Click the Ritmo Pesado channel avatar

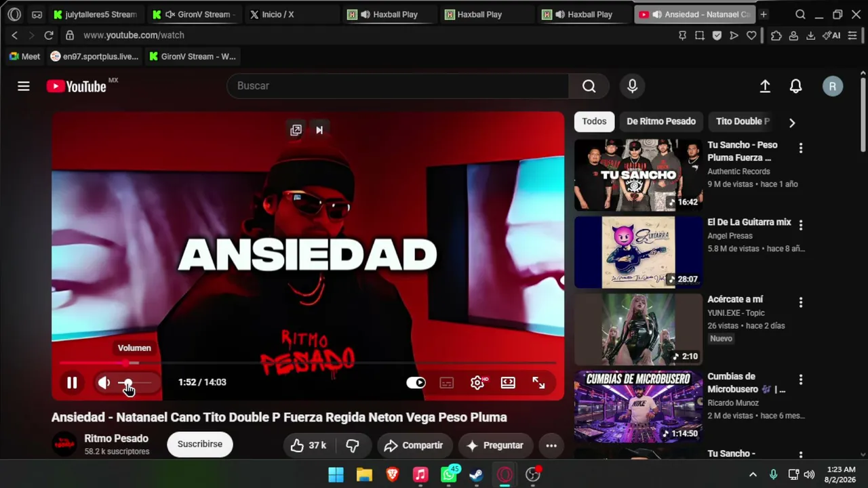tap(64, 444)
